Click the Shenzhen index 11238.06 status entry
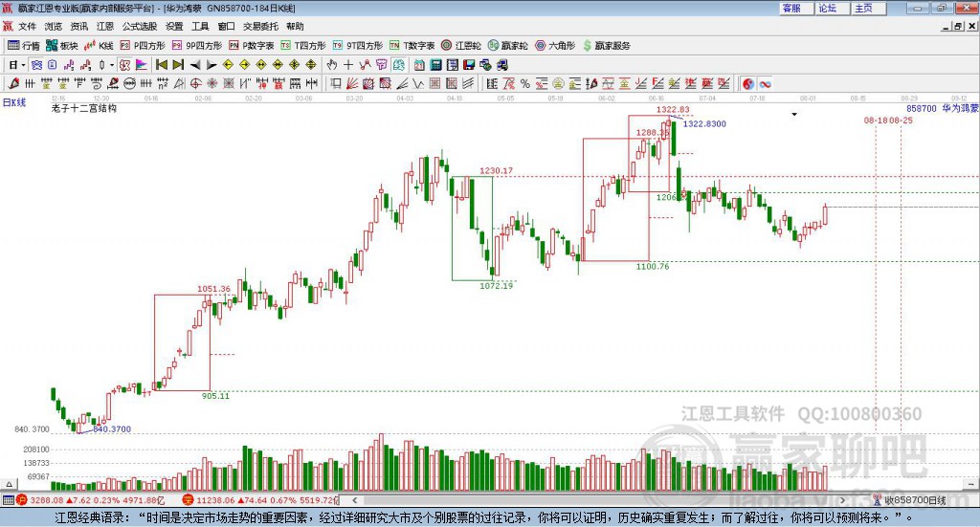 point(260,500)
